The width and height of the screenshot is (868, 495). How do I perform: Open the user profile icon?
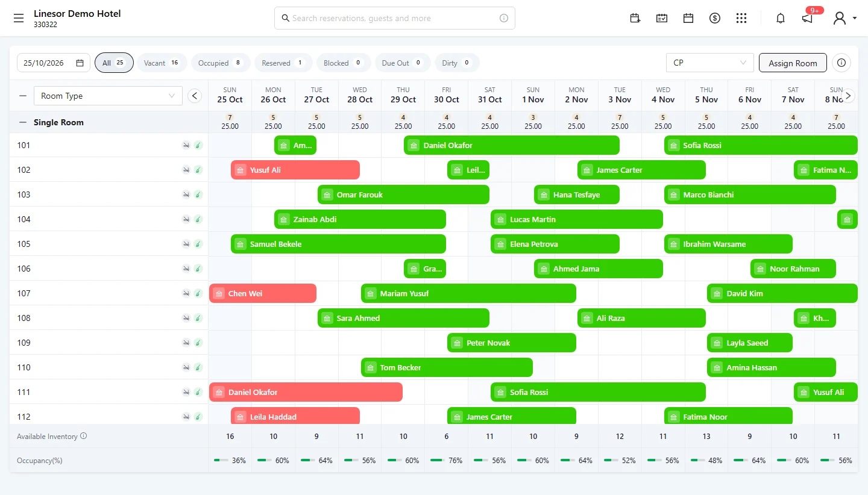click(840, 18)
